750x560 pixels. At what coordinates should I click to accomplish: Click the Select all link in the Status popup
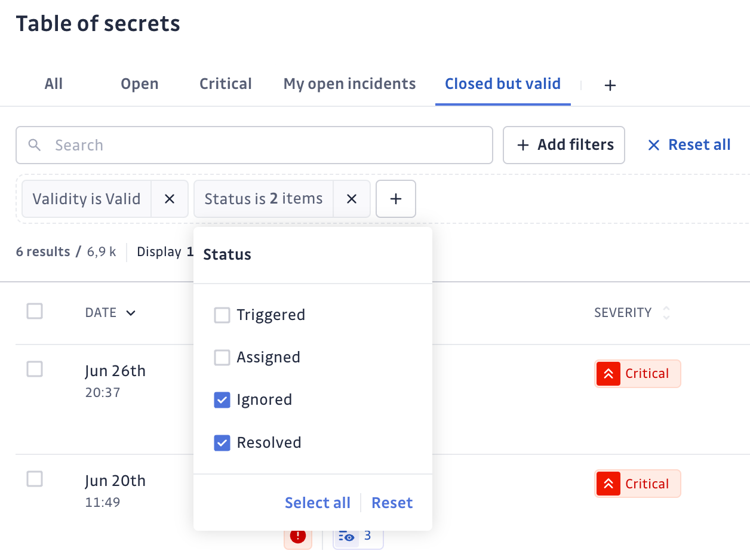317,502
